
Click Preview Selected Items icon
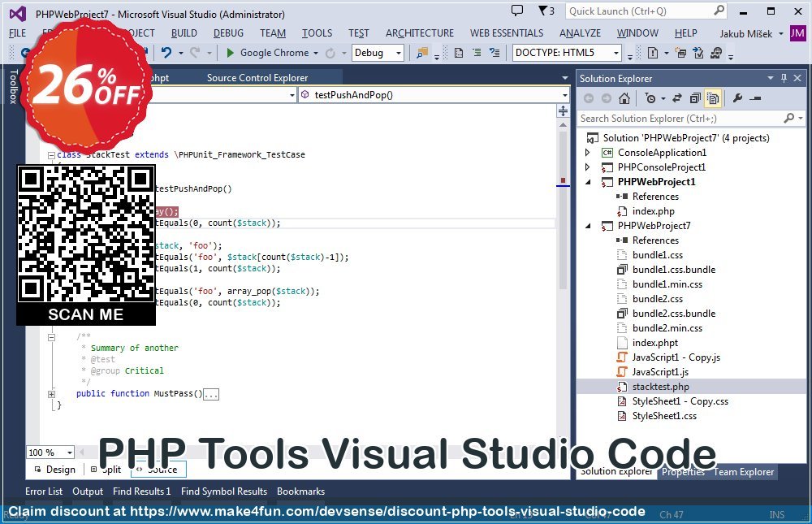tap(755, 98)
